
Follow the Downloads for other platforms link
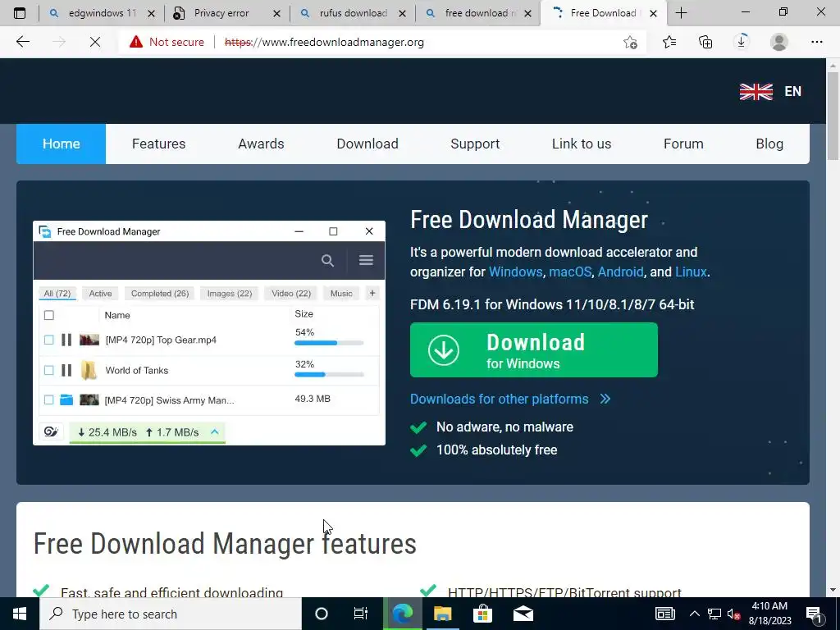coord(510,399)
